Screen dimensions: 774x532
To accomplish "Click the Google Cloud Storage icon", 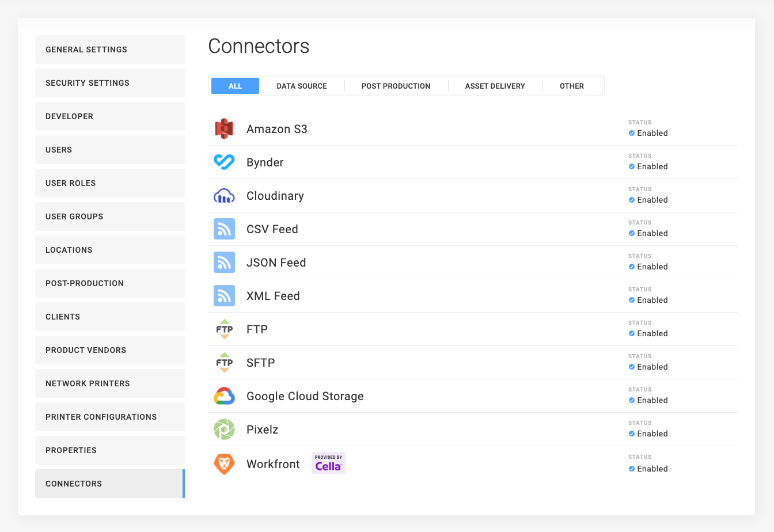I will (x=224, y=396).
